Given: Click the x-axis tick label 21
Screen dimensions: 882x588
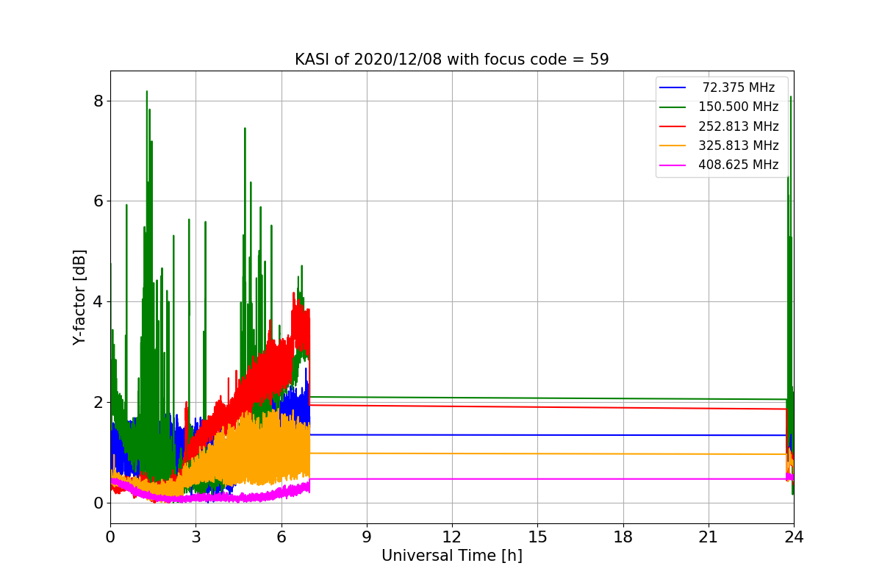Looking at the screenshot, I should pyautogui.click(x=709, y=537).
